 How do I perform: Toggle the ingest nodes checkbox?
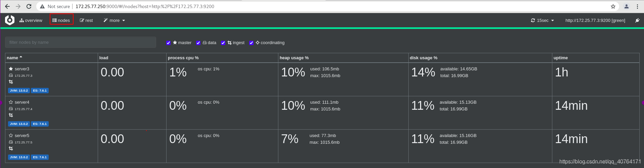(223, 43)
